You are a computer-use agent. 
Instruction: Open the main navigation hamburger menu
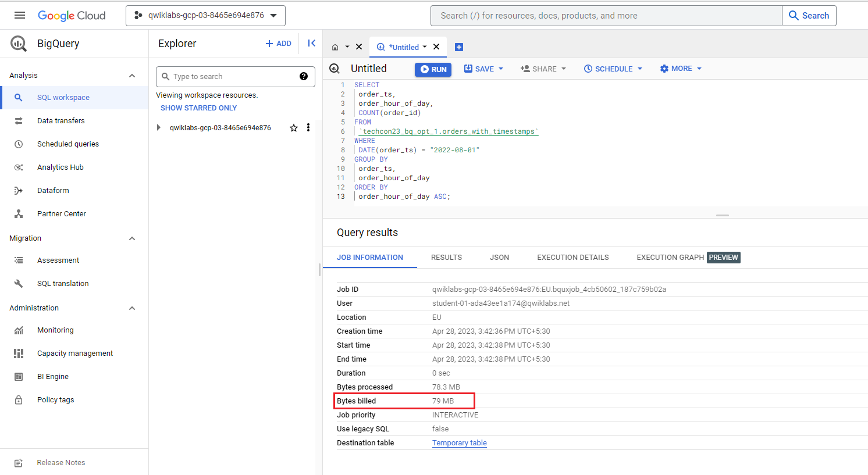point(20,15)
